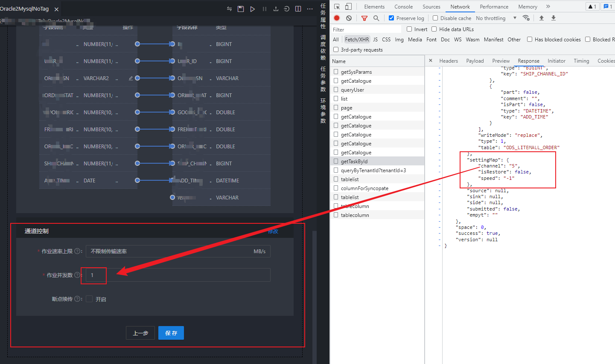Image resolution: width=615 pixels, height=364 pixels.
Task: Collapse the settingMap JSON node
Action: click(439, 160)
